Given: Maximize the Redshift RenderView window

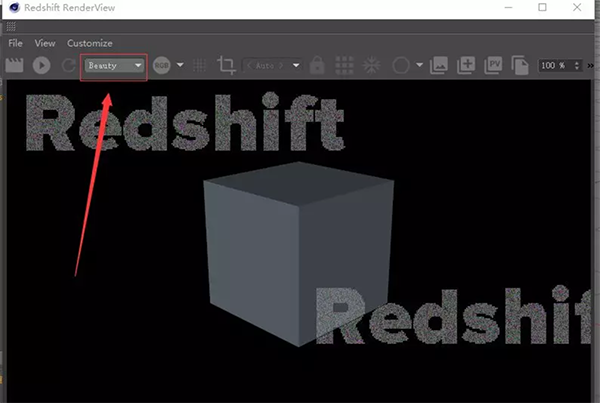Looking at the screenshot, I should pyautogui.click(x=542, y=7).
